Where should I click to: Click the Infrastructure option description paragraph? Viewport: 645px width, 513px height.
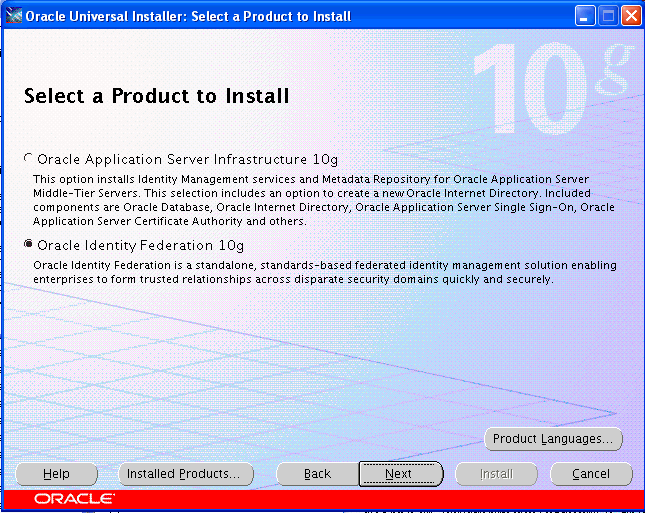pos(324,200)
